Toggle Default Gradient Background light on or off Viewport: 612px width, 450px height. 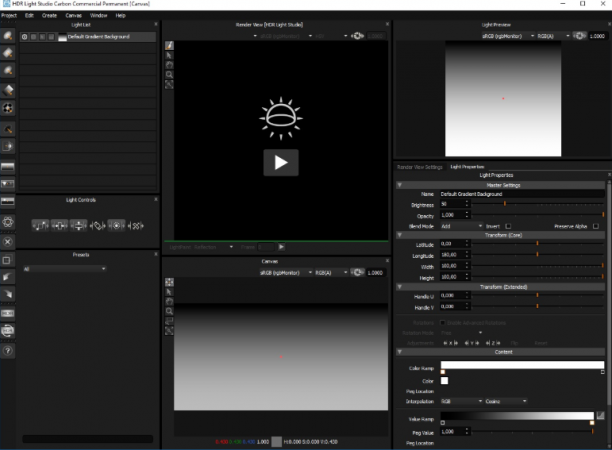(x=25, y=37)
